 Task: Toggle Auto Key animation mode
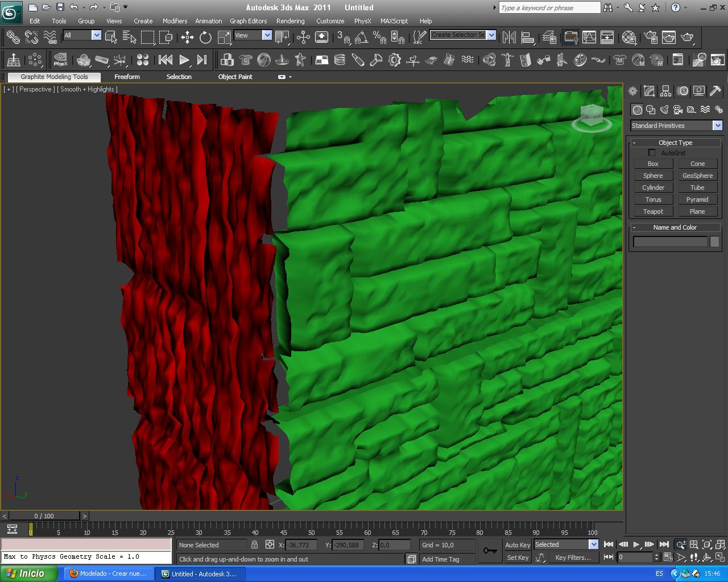[518, 544]
